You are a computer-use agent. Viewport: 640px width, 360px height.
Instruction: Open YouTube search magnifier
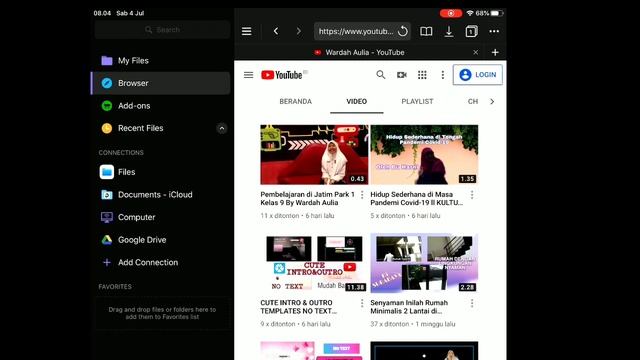(380, 75)
